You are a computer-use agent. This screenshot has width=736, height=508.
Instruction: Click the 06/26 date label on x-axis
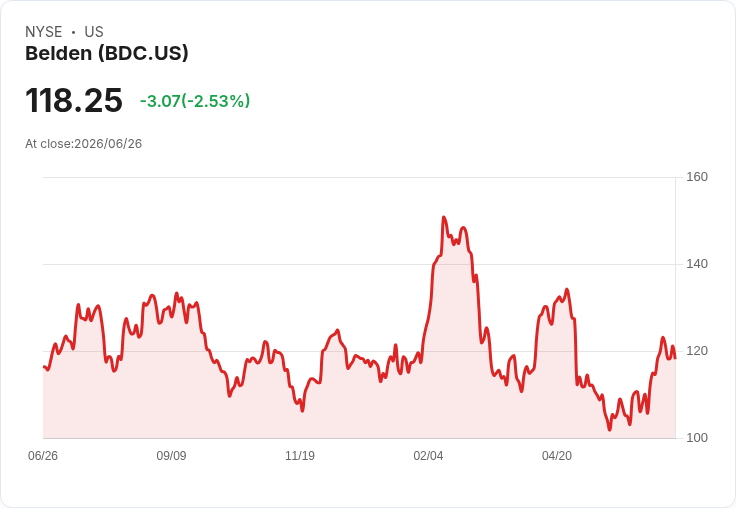(x=43, y=455)
